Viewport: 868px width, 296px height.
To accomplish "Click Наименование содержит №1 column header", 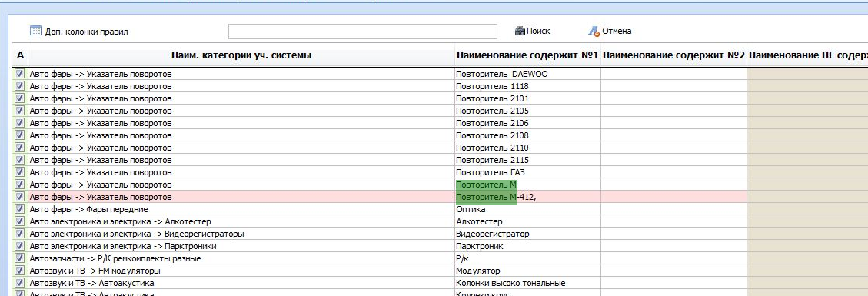I will click(x=527, y=55).
